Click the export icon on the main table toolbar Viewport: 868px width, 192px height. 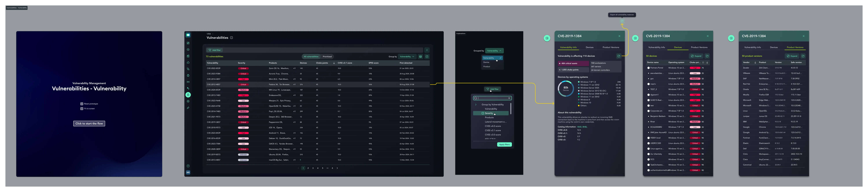427,56
